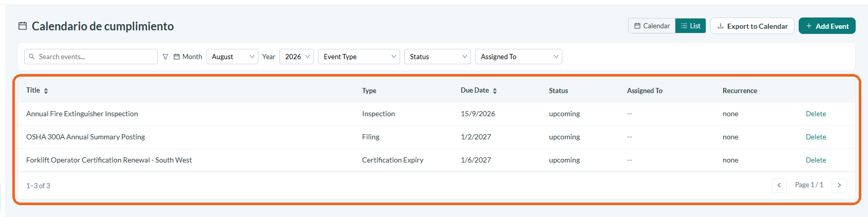
Task: Click due date 1/2/2027
Action: coord(476,137)
